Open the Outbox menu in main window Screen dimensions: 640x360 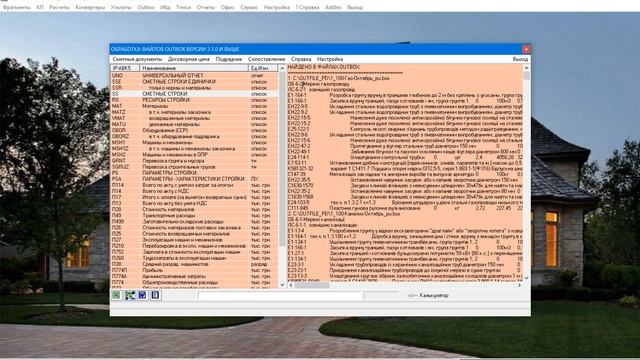coord(146,7)
